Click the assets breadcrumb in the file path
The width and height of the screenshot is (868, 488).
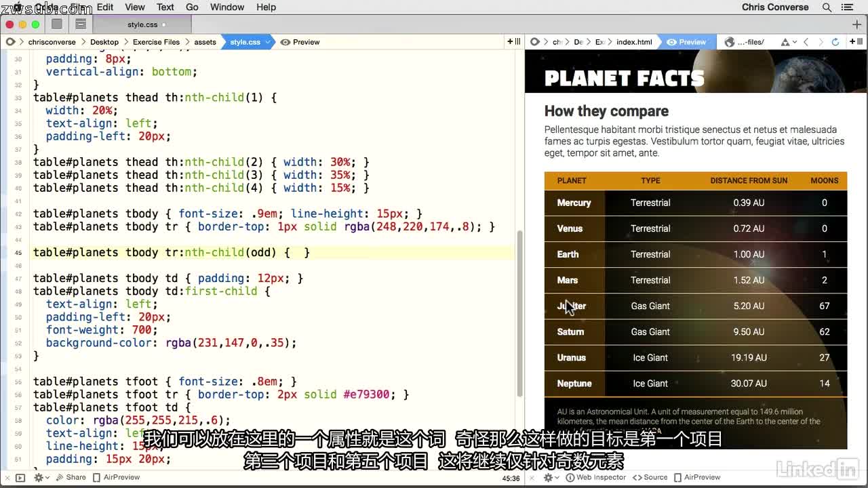click(x=205, y=41)
